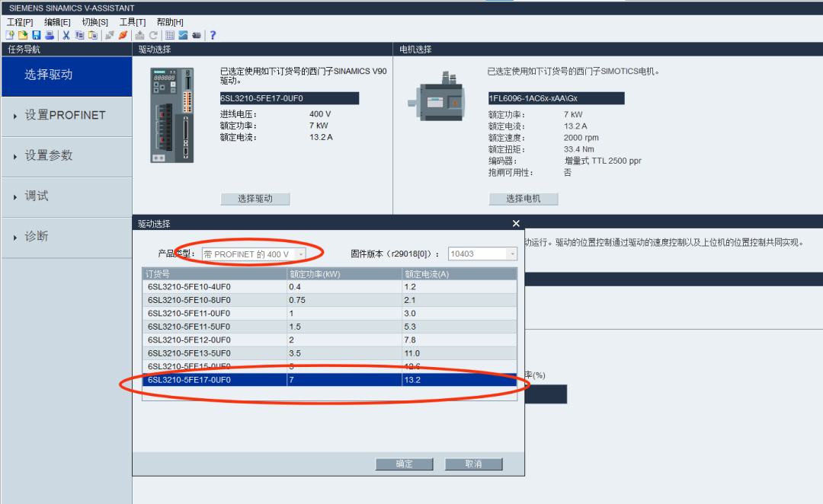Select row 6SL3210-5FE13-5UF0

330,353
